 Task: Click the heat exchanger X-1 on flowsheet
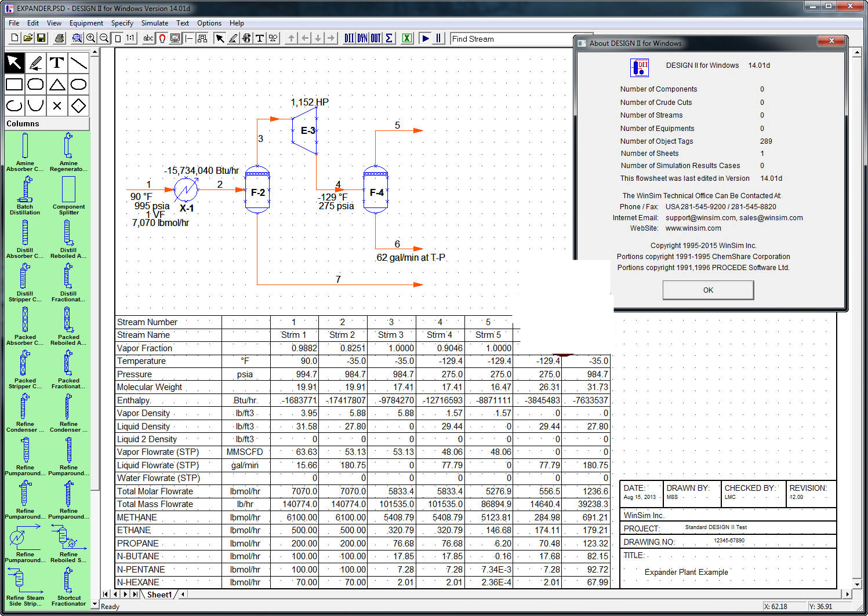click(186, 189)
